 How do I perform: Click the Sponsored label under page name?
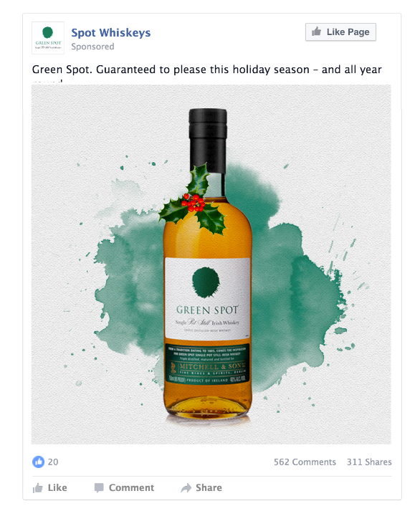(x=92, y=47)
